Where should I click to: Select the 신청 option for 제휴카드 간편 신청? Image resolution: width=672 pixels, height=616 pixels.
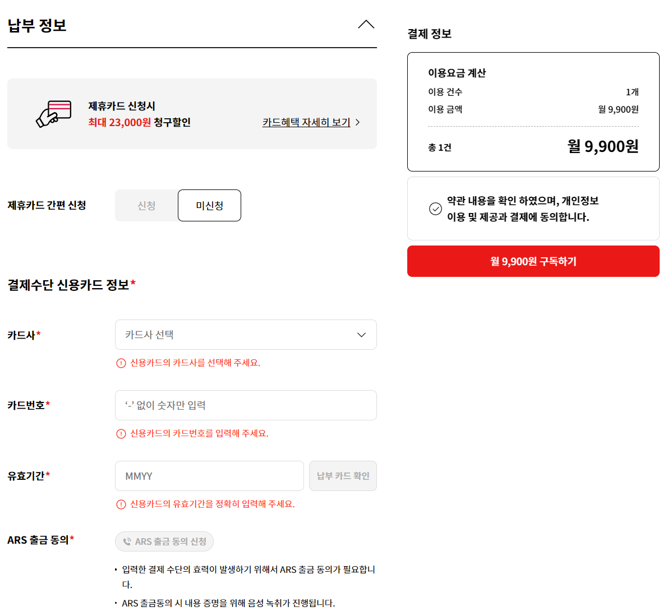coord(145,205)
